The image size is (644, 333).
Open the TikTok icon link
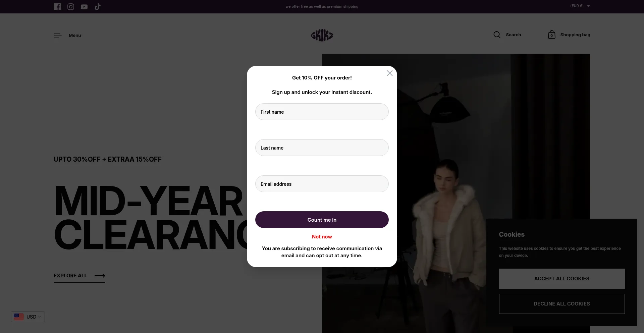98,7
